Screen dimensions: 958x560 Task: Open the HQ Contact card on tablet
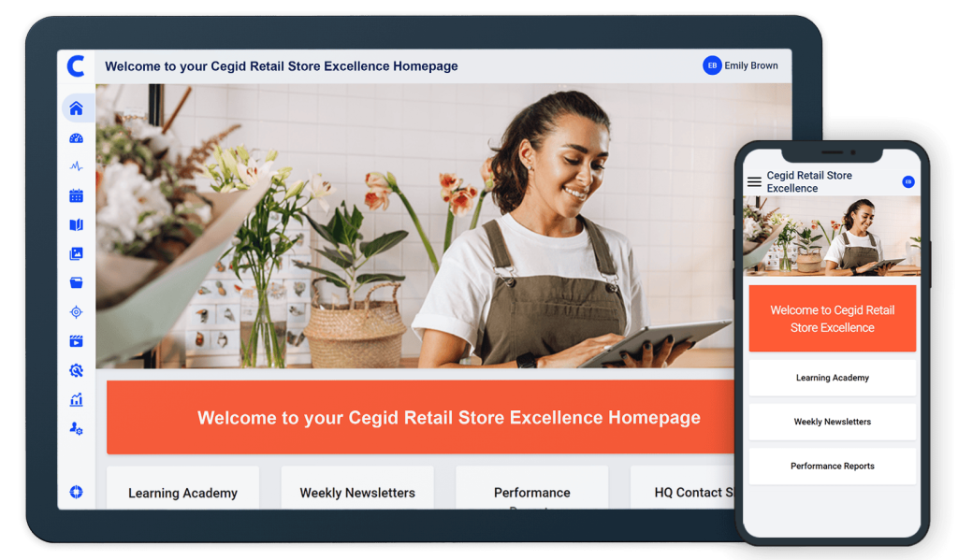[682, 488]
